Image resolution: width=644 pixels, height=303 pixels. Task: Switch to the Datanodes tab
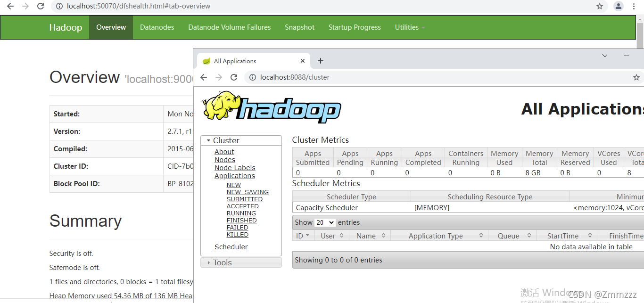point(157,27)
